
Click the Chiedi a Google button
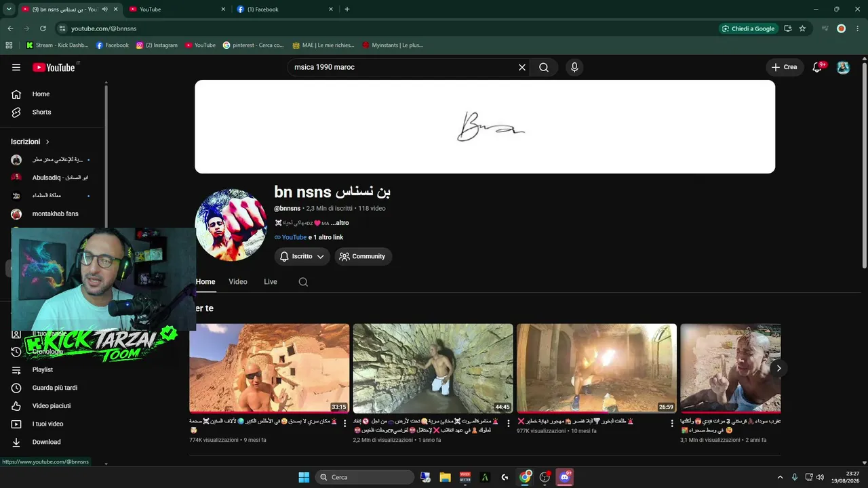pyautogui.click(x=748, y=28)
